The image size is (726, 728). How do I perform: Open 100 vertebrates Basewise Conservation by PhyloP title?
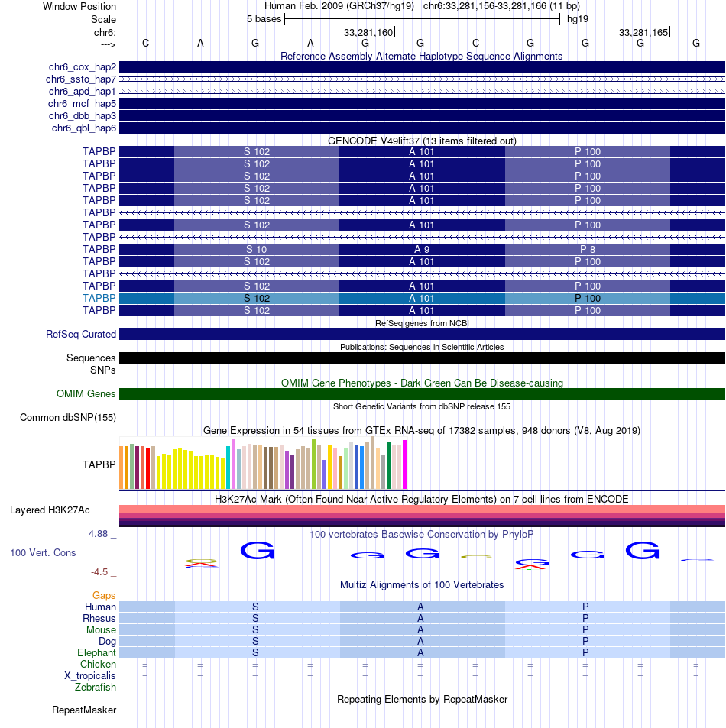[422, 535]
